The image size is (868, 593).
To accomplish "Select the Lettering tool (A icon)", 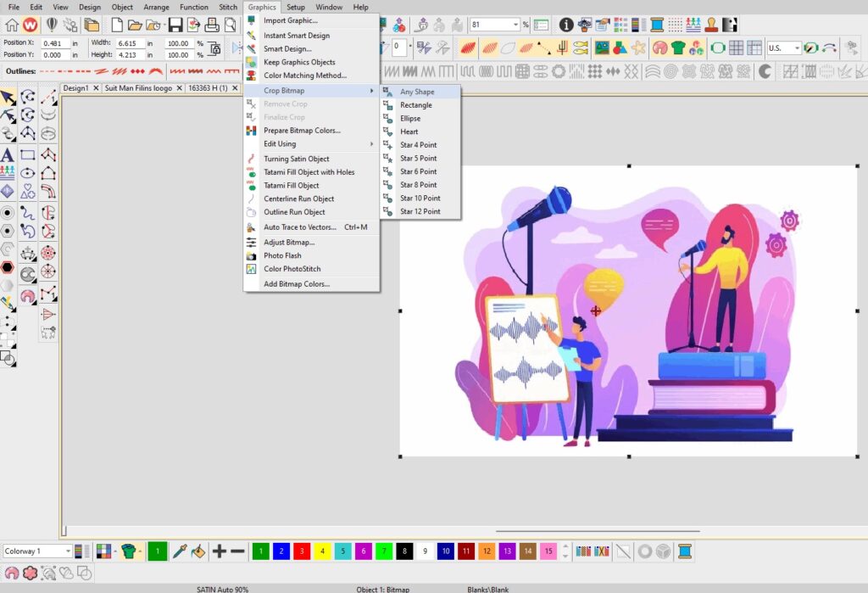I will (7, 154).
